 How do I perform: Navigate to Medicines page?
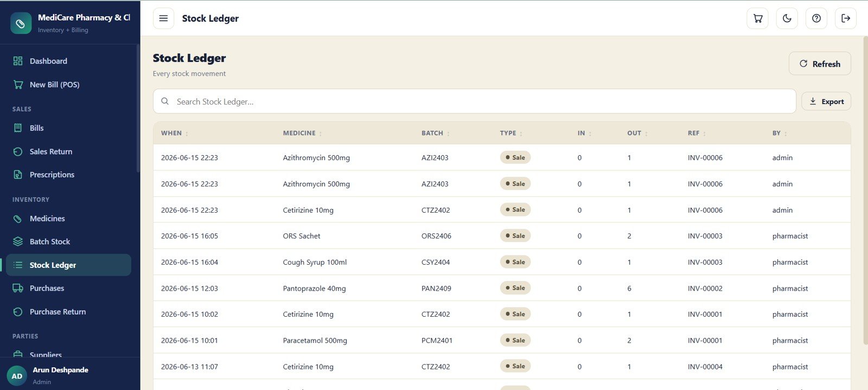click(x=68, y=219)
